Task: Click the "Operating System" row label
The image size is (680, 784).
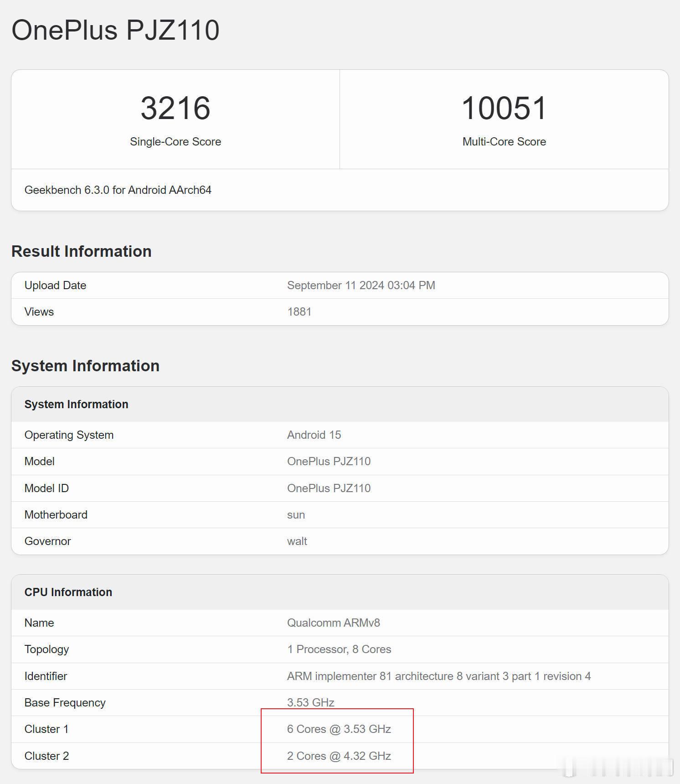Action: [69, 435]
